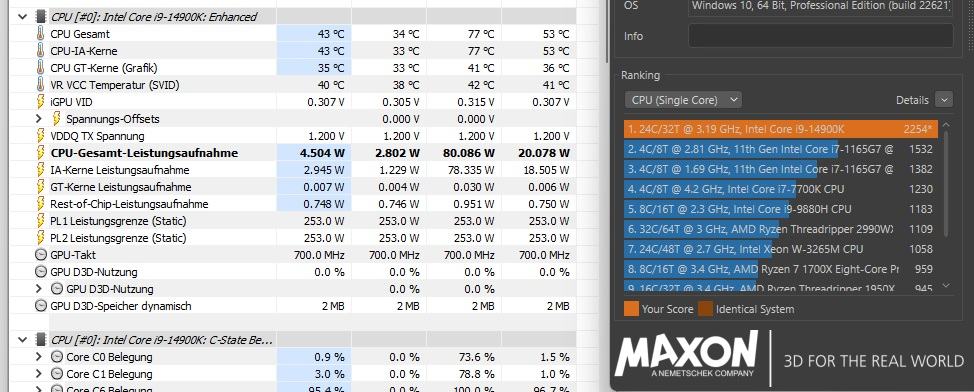Click the lightning icon beside iGPU VID

click(41, 101)
